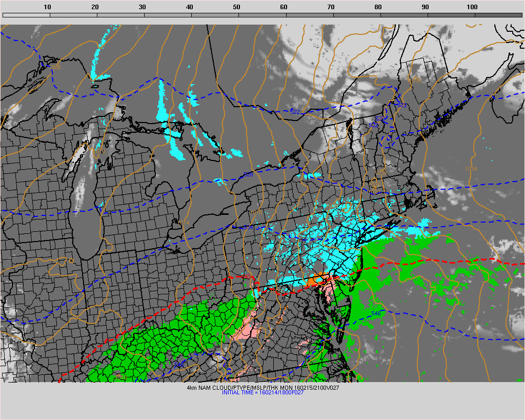Image resolution: width=525 pixels, height=420 pixels.
Task: Click the 70 label on cloud scale
Action: click(x=331, y=7)
